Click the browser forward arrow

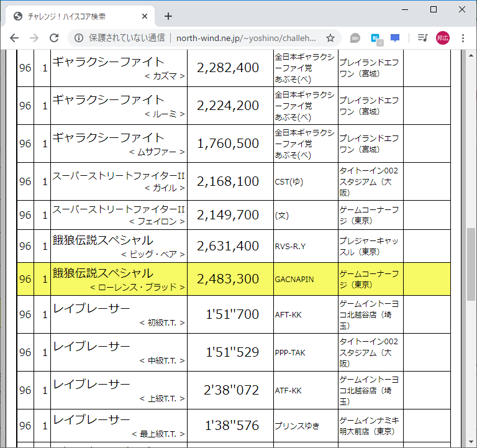(34, 38)
